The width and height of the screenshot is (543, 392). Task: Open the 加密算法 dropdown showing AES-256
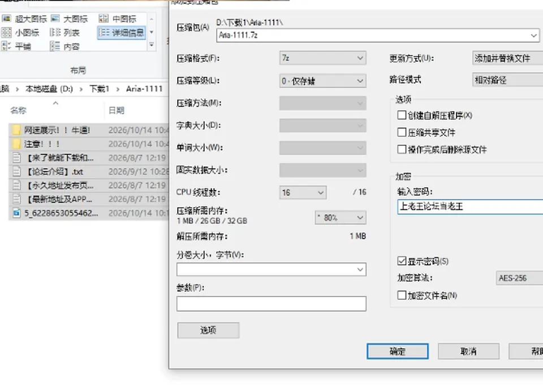point(519,278)
